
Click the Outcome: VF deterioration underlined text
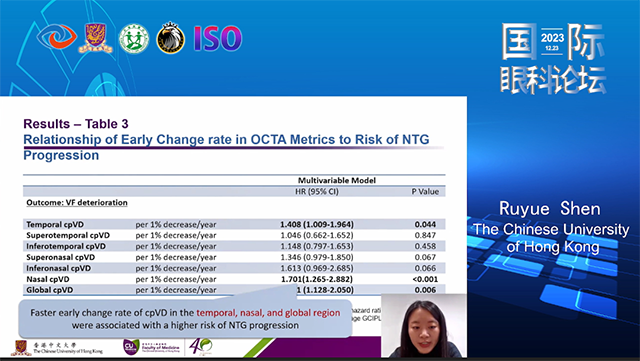point(77,203)
